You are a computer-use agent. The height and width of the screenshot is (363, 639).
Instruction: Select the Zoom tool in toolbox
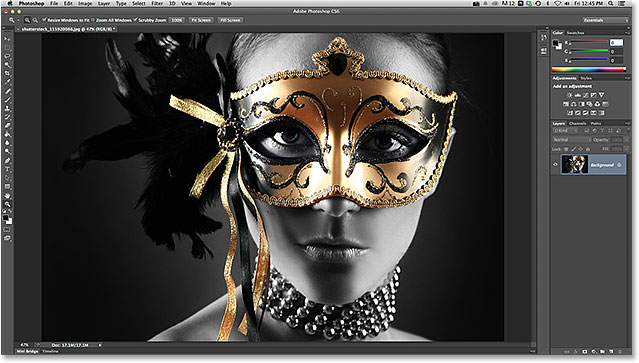[7, 204]
